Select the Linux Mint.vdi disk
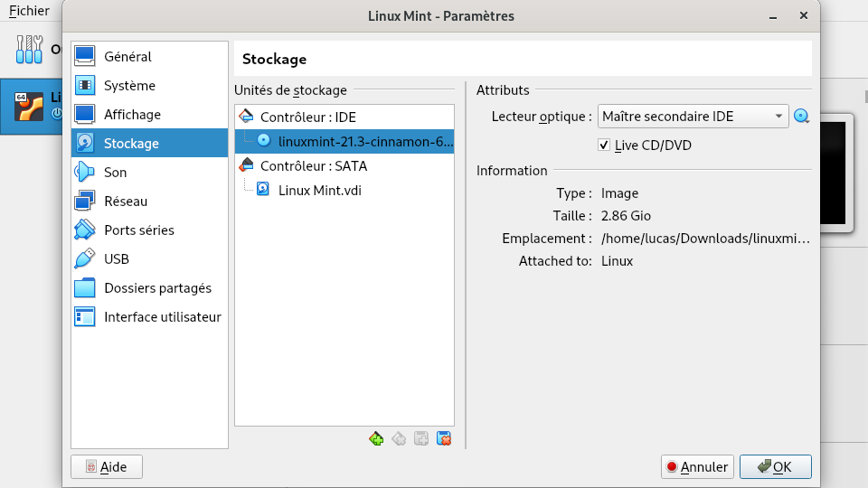Viewport: 868px width, 488px height. click(319, 190)
